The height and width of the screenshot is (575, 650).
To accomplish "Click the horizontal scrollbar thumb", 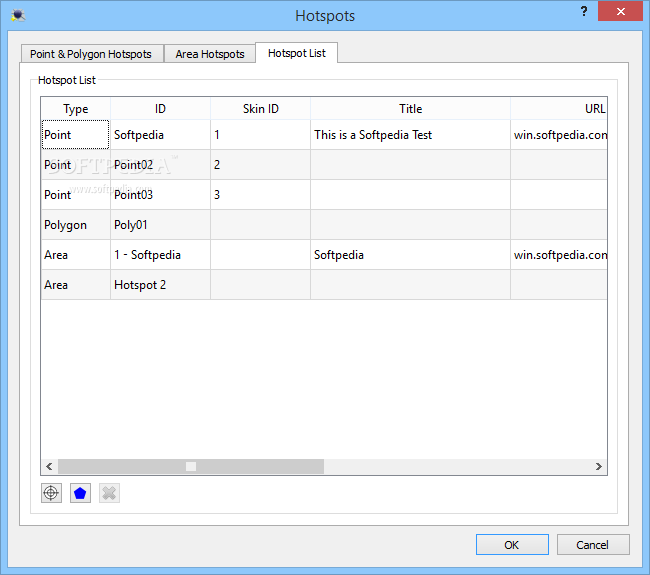I will tap(191, 466).
